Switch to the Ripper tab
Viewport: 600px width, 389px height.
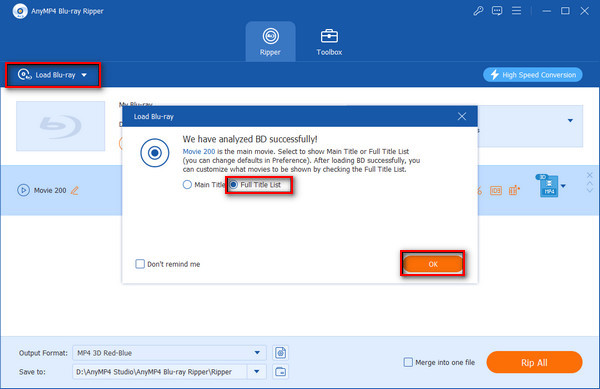(x=270, y=42)
